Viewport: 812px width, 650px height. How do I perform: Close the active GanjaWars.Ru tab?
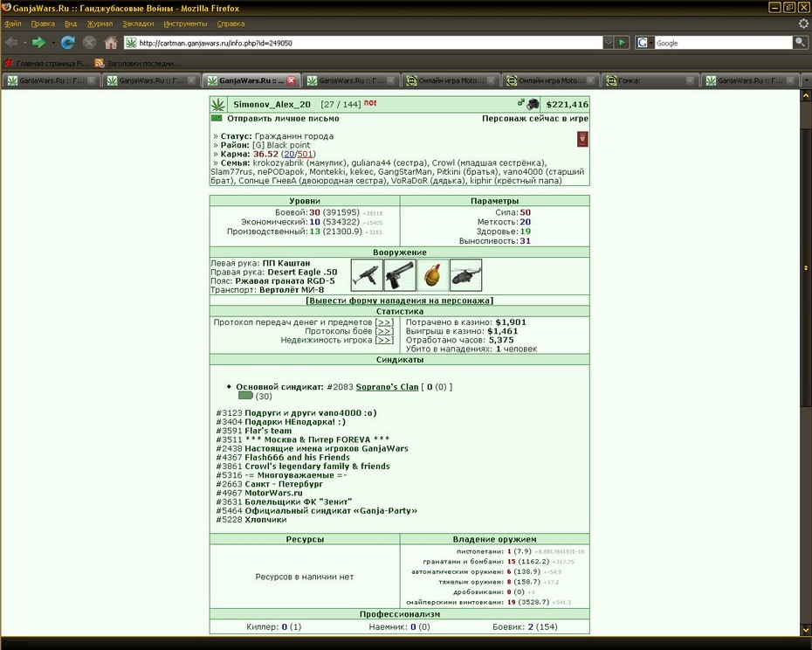pyautogui.click(x=292, y=80)
